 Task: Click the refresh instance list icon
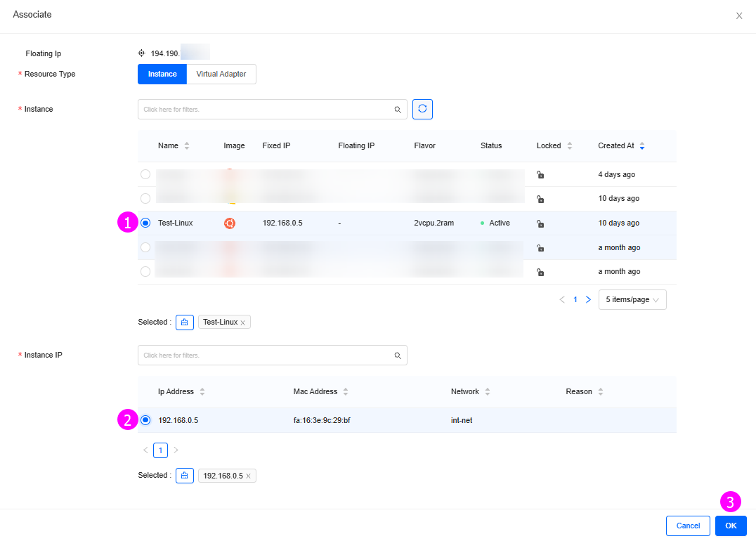pos(422,109)
